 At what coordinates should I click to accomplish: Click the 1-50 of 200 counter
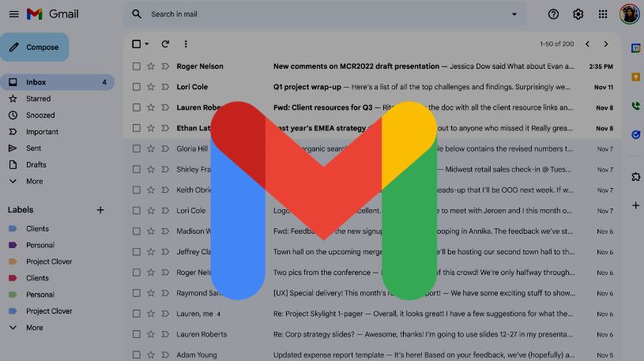pyautogui.click(x=557, y=44)
